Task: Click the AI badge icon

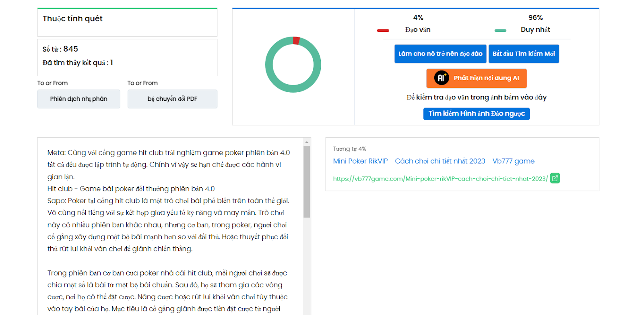Action: (x=441, y=78)
